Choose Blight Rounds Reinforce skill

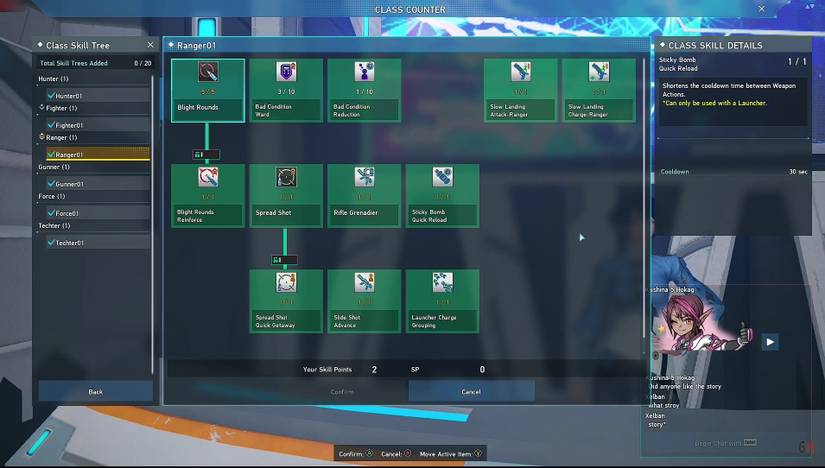click(x=208, y=196)
